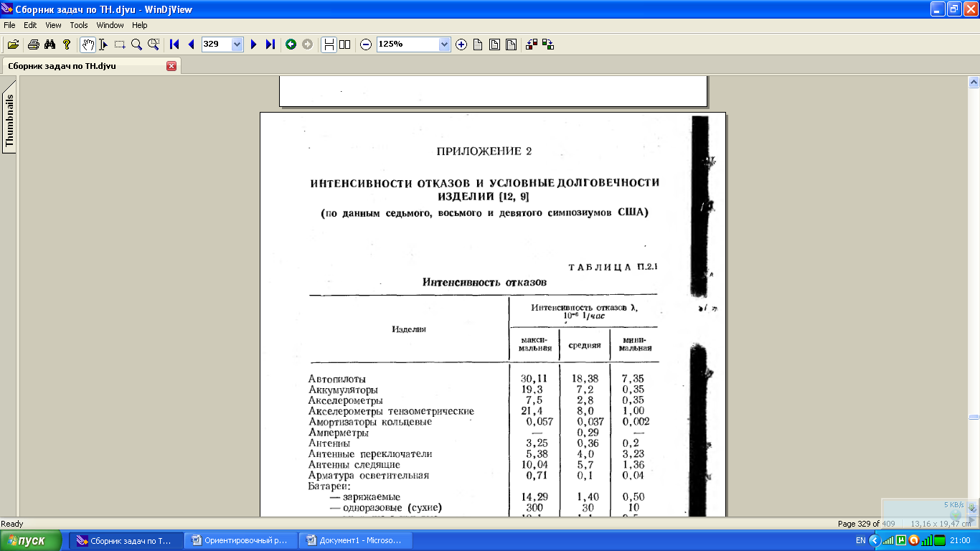Click the orange circular tray icon
Viewport: 980px width, 551px height.
pos(914,540)
